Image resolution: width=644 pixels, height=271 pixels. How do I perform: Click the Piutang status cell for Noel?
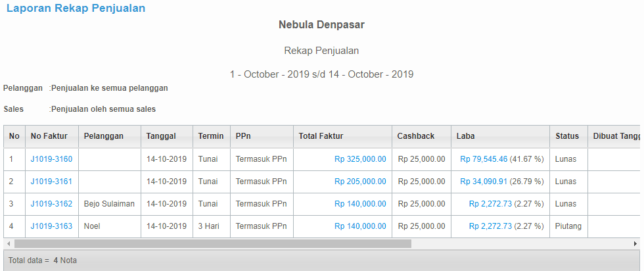click(x=568, y=226)
